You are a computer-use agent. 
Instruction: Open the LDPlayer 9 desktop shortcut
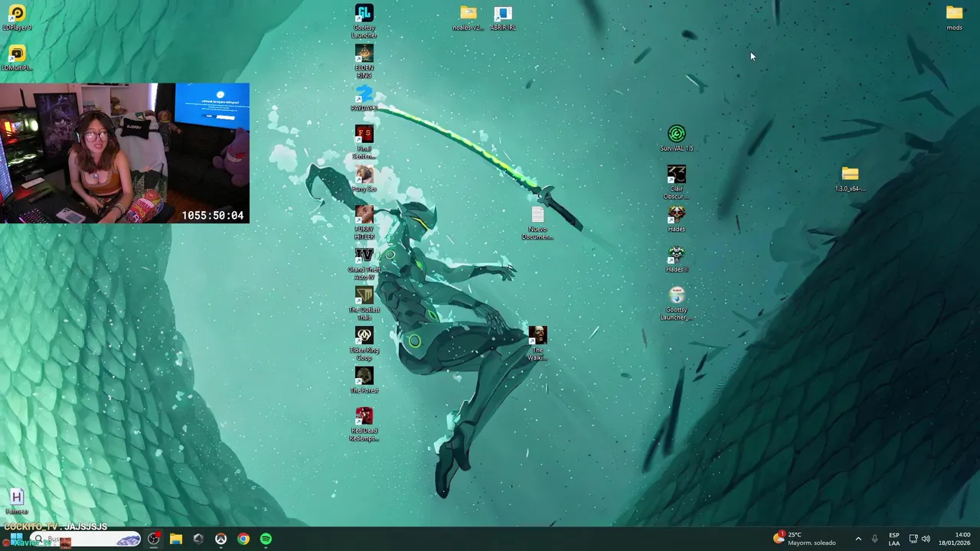(x=17, y=18)
